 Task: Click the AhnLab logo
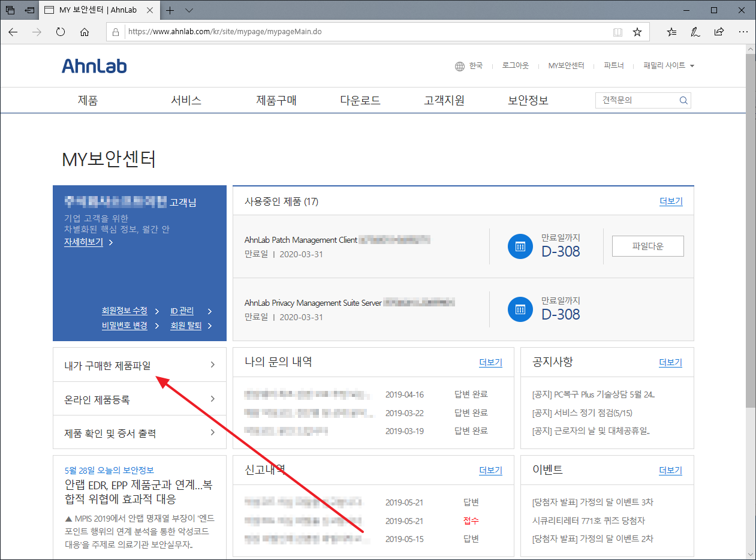(94, 65)
